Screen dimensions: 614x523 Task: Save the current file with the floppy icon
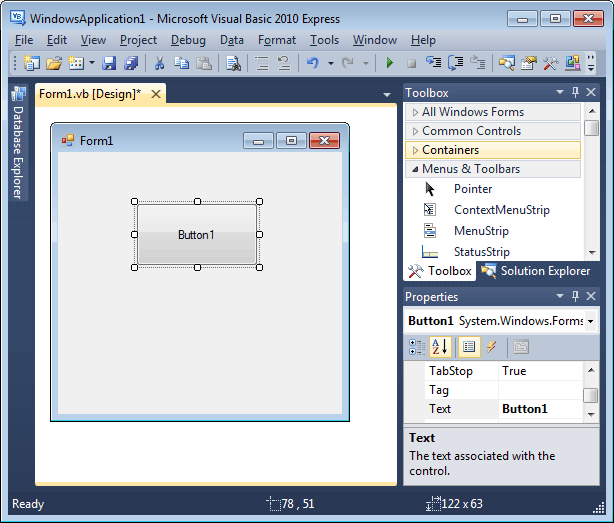[x=109, y=63]
